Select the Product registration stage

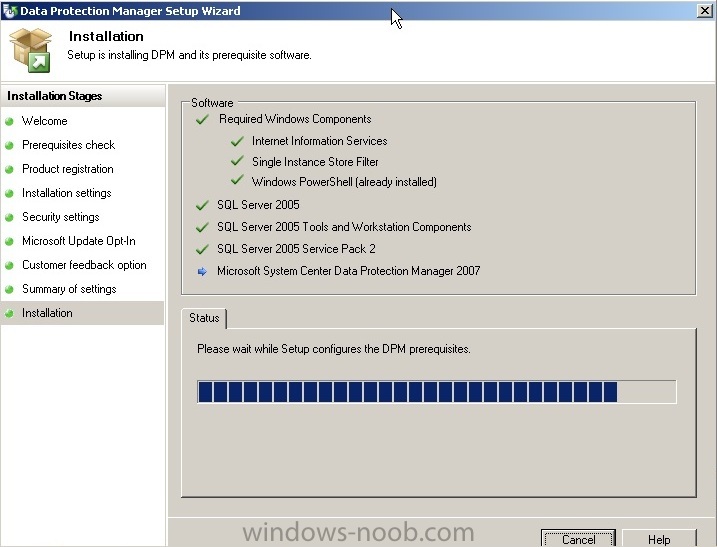[x=68, y=169]
